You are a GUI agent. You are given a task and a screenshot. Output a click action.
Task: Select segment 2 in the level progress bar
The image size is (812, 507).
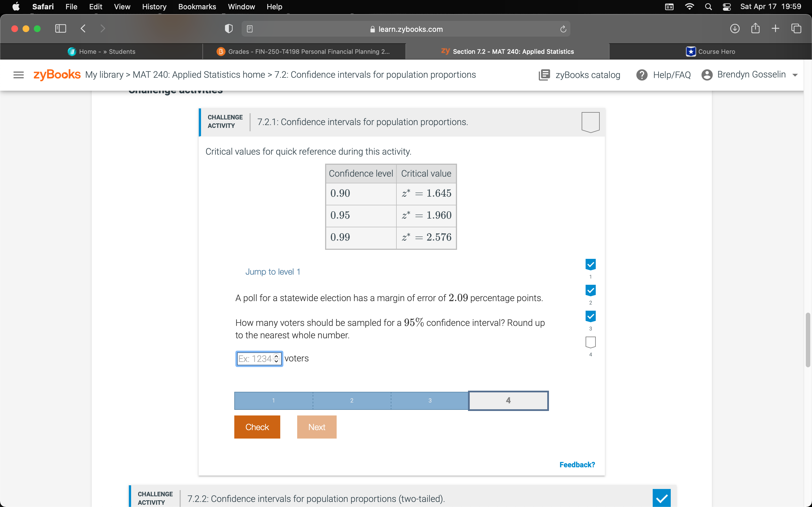(x=352, y=400)
